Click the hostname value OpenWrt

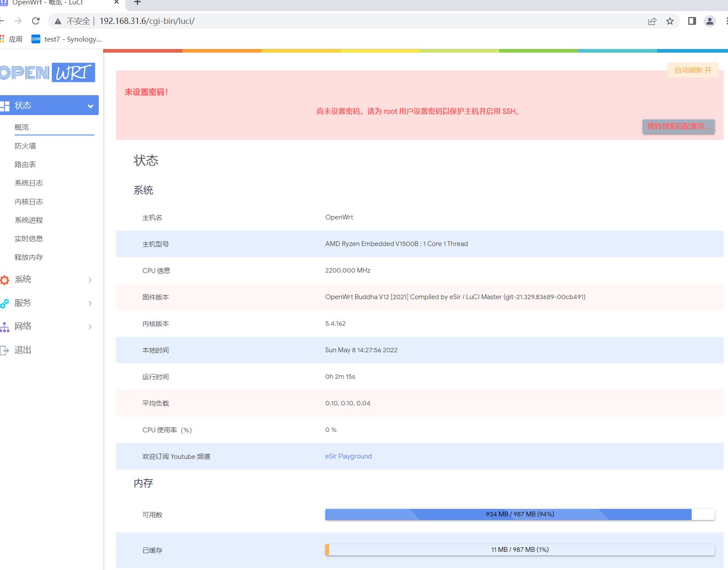pyautogui.click(x=339, y=217)
